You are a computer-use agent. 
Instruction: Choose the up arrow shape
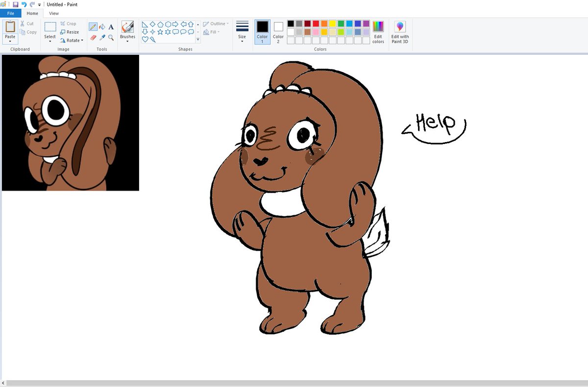point(191,24)
